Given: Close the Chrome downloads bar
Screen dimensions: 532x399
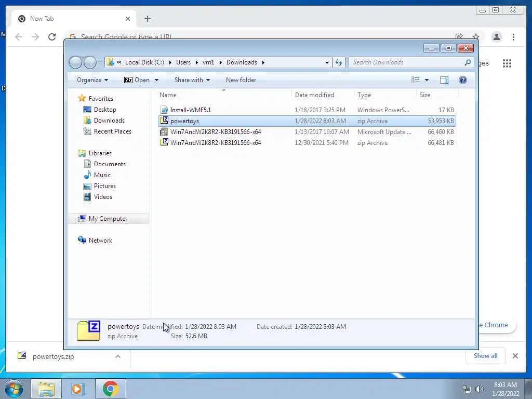Looking at the screenshot, I should click(x=515, y=356).
